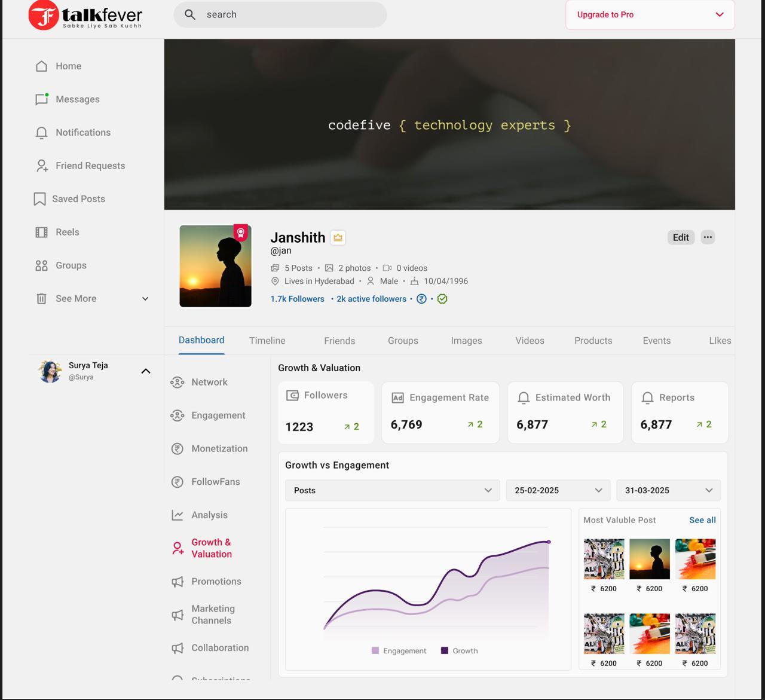This screenshot has height=700, width=765.
Task: Click inside the search field
Action: coord(287,14)
